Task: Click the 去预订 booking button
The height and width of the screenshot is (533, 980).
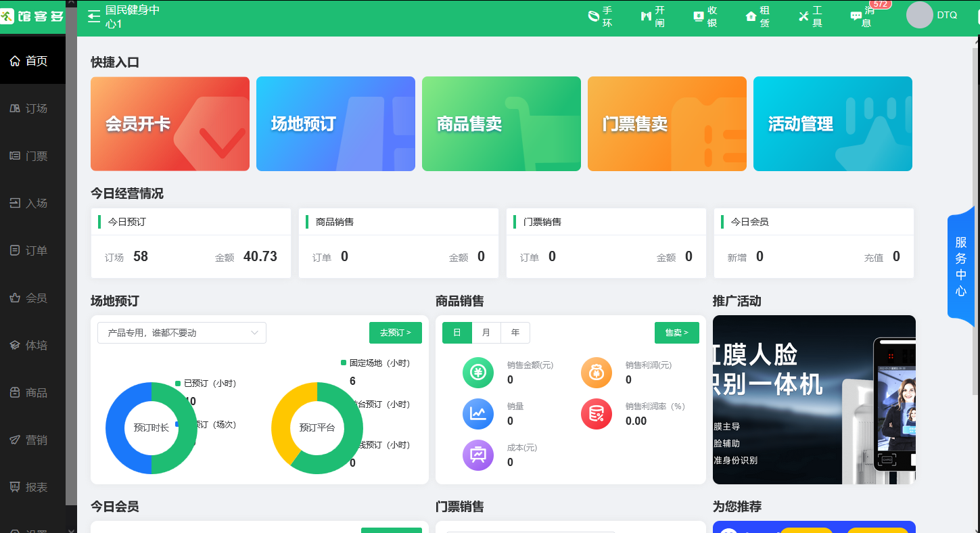Action: coord(395,332)
